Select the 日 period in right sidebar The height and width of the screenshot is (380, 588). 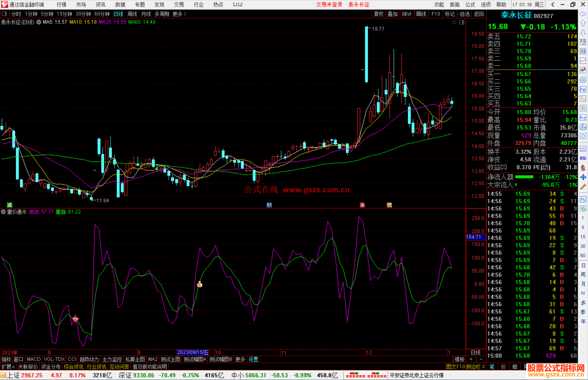pyautogui.click(x=583, y=265)
